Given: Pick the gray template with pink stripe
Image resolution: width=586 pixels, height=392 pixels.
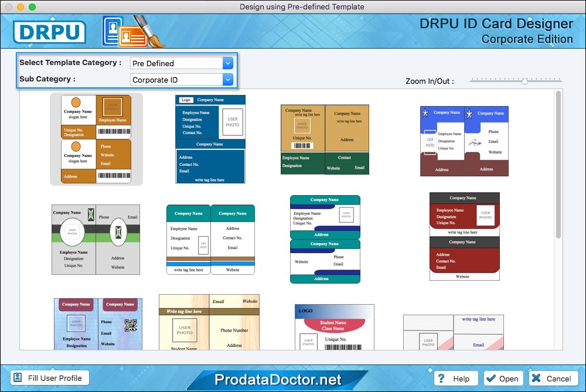Looking at the screenshot, I should tap(454, 332).
